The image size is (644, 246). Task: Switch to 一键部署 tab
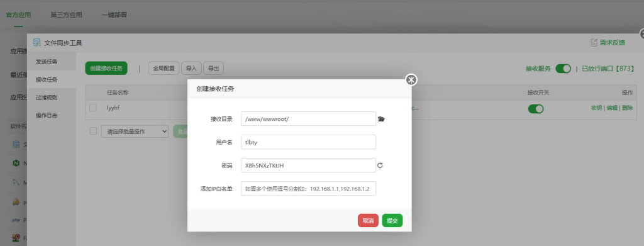click(114, 14)
